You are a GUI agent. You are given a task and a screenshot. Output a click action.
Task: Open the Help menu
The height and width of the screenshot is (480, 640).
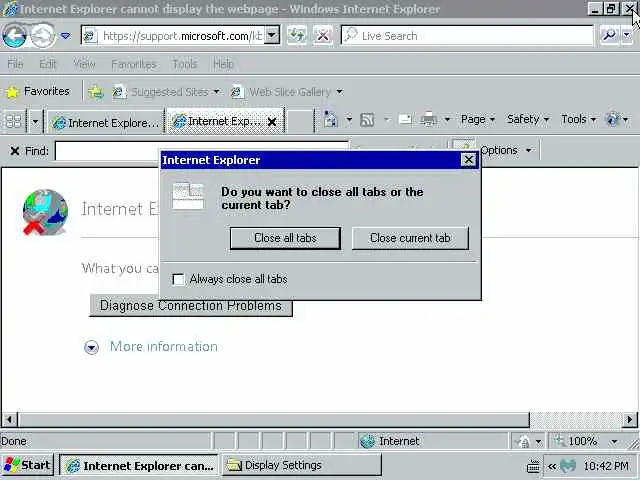223,64
